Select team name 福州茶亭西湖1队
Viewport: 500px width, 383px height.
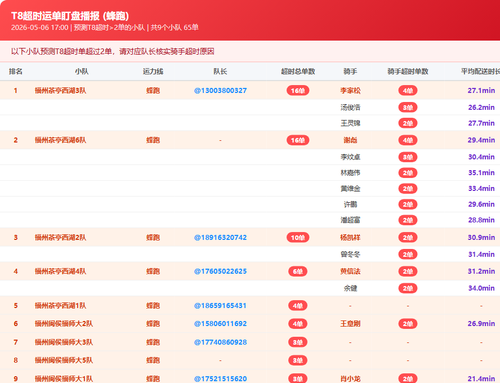point(60,306)
